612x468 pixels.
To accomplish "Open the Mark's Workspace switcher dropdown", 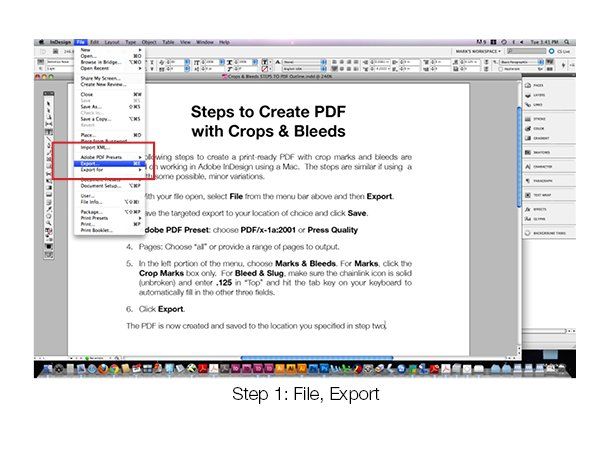I will click(x=478, y=51).
